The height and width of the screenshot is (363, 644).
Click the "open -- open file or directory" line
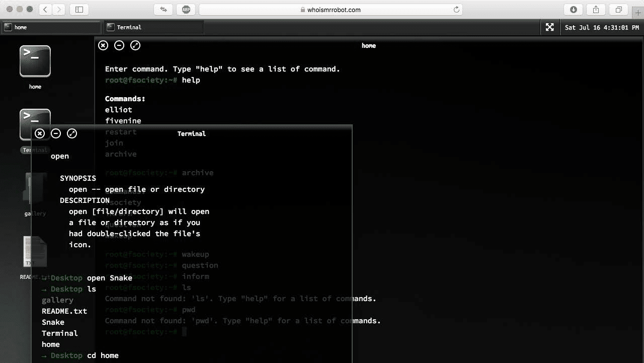point(137,189)
